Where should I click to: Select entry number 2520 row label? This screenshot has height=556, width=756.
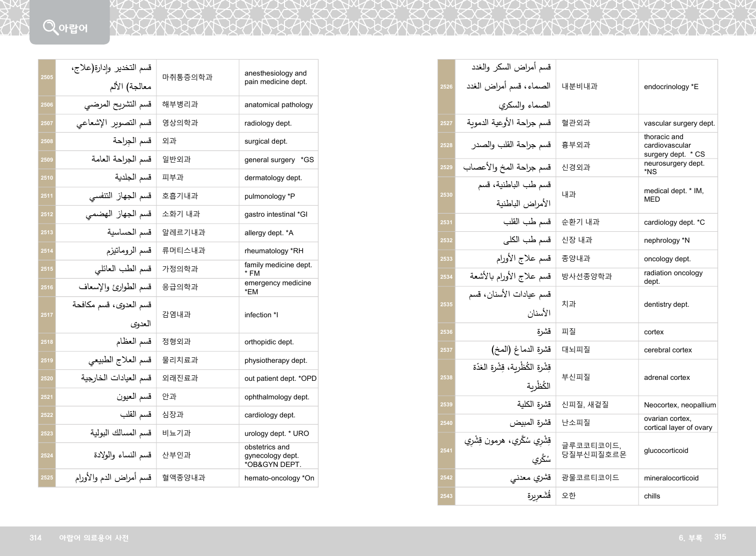47,379
